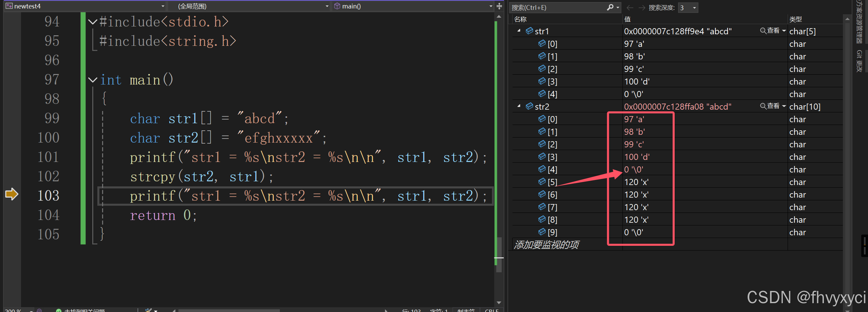This screenshot has height=312, width=868.
Task: Click the 值 column header
Action: click(628, 19)
